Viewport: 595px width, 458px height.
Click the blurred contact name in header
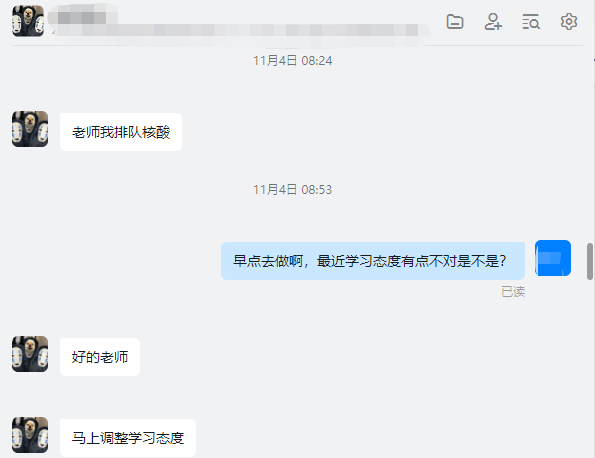click(x=83, y=16)
